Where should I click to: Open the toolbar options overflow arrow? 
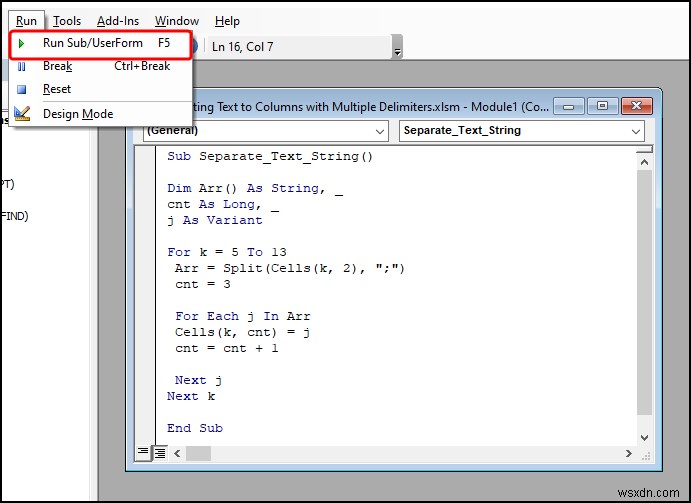click(x=397, y=47)
